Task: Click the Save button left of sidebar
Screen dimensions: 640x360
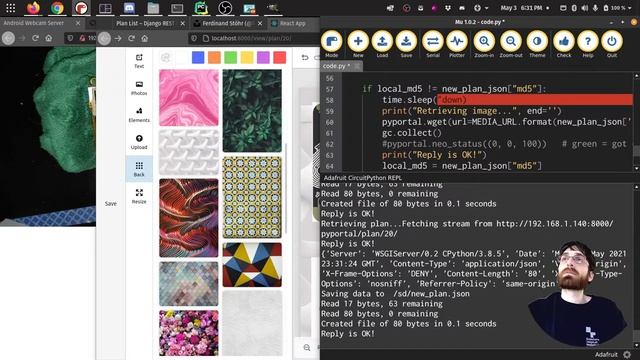Action: pyautogui.click(x=111, y=203)
